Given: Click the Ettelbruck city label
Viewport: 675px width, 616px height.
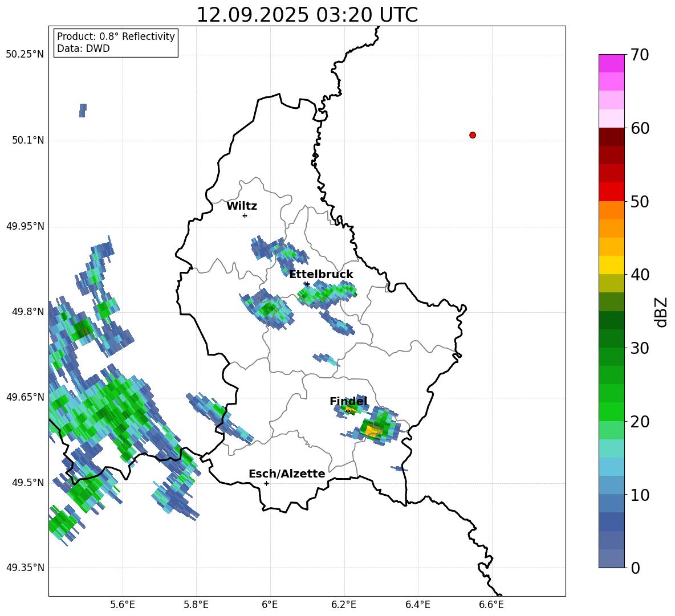Looking at the screenshot, I should pos(321,275).
